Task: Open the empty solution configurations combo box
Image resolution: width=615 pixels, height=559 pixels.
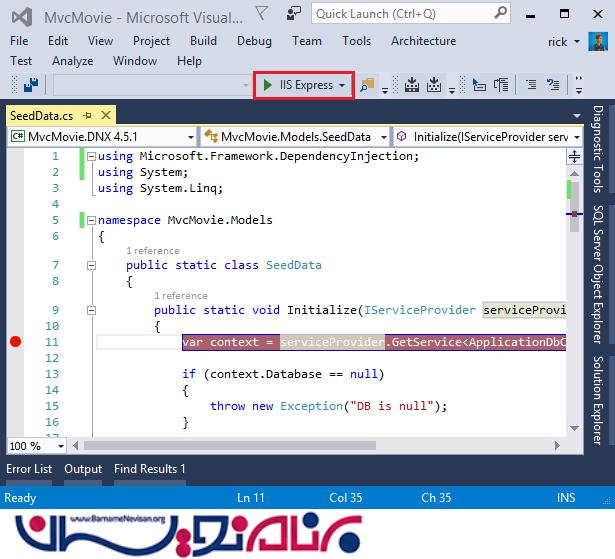Action: (x=151, y=85)
